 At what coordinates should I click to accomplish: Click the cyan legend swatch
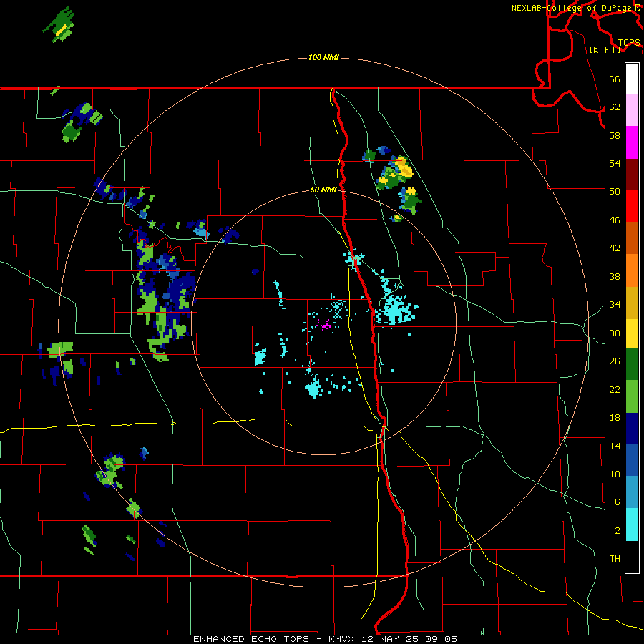[632, 525]
